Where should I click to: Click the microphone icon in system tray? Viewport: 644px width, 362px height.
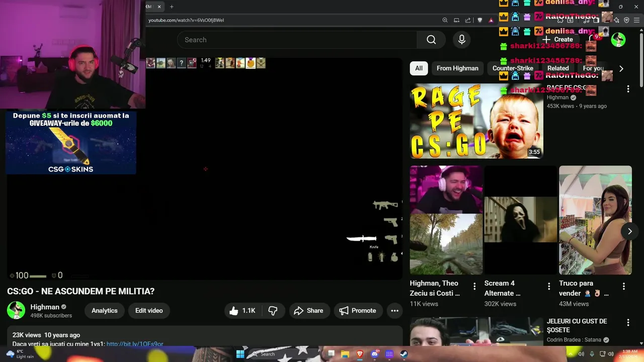pos(592,354)
